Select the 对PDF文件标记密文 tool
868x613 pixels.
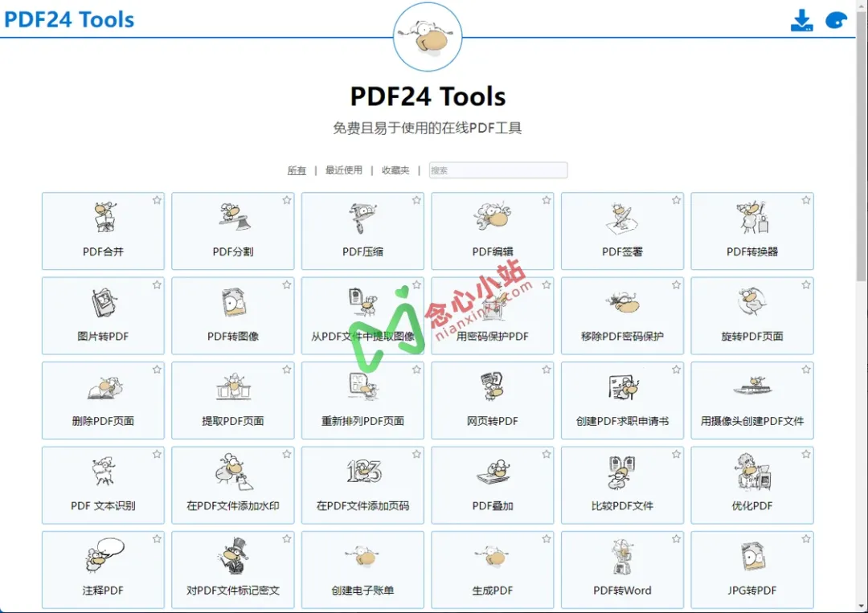point(233,570)
